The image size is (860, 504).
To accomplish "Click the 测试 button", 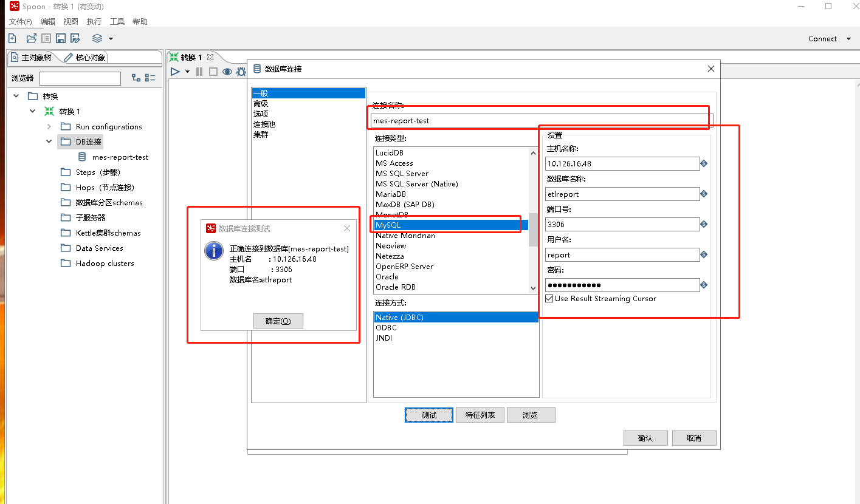I will coord(429,415).
